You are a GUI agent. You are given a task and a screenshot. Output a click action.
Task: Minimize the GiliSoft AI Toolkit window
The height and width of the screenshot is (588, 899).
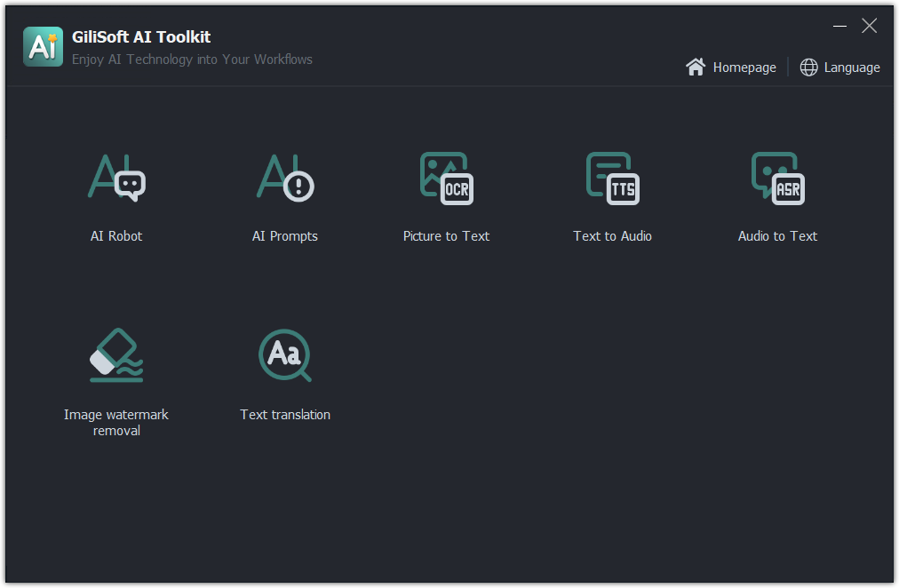840,26
